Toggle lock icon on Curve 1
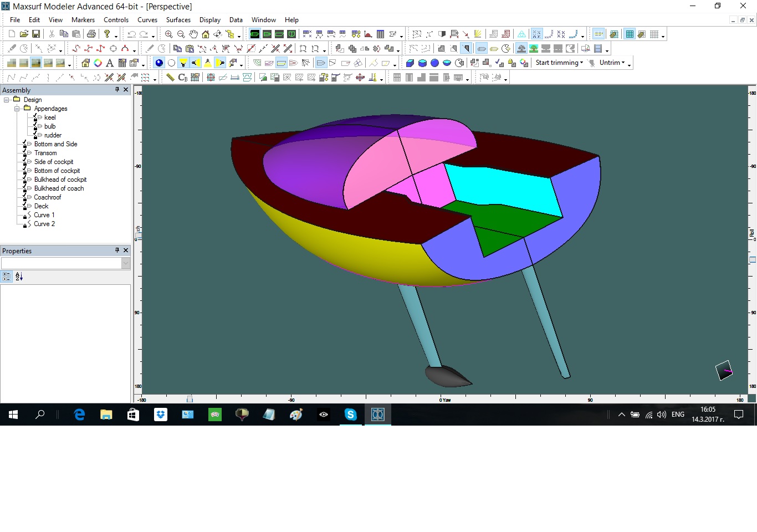This screenshot has width=757, height=532. click(25, 216)
